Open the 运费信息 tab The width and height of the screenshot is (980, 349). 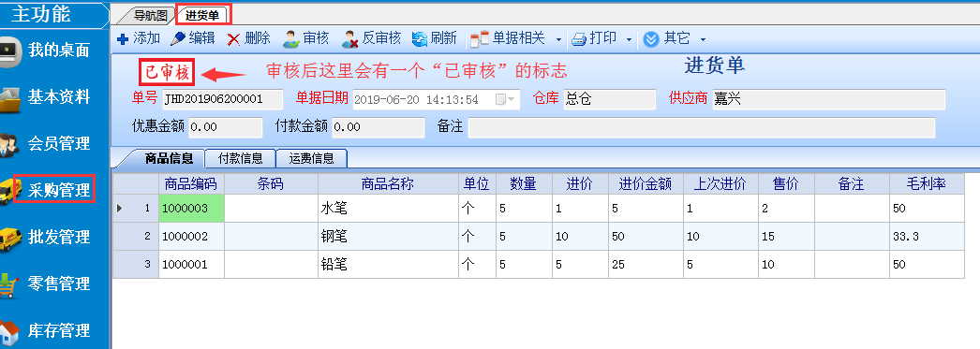point(311,158)
